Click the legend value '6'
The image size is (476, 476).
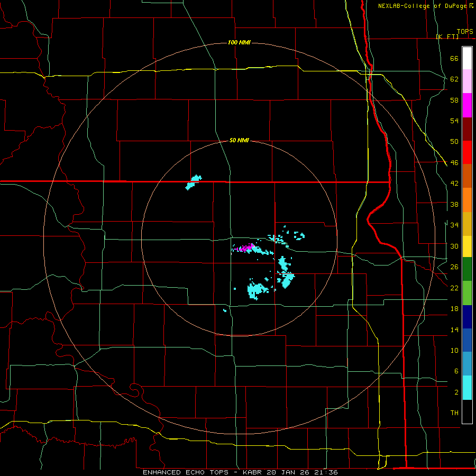click(456, 371)
